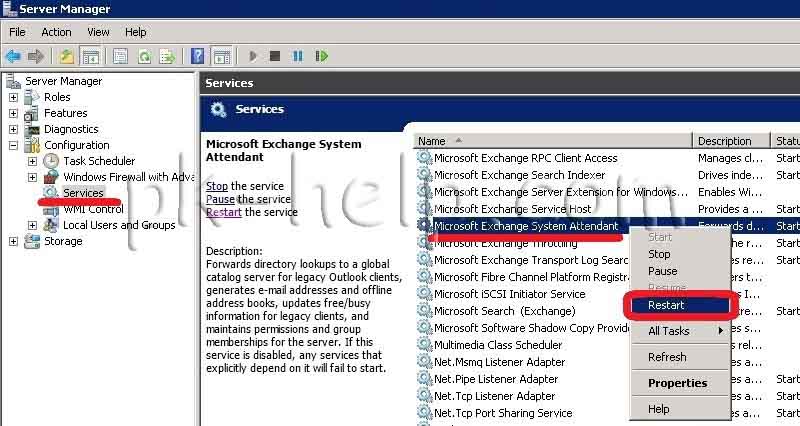Select Services in the tree
The width and height of the screenshot is (800, 426).
83,193
